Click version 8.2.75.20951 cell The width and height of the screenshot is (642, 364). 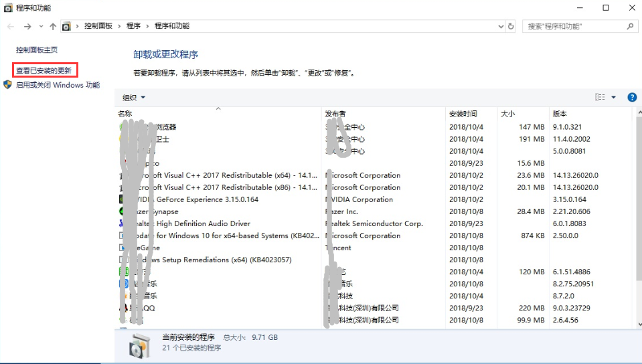click(x=573, y=284)
